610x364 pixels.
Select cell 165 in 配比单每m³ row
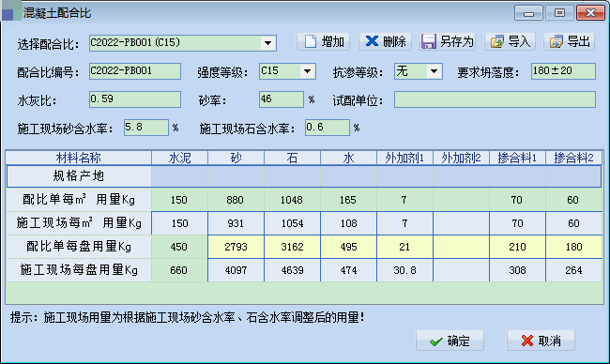pyautogui.click(x=348, y=200)
